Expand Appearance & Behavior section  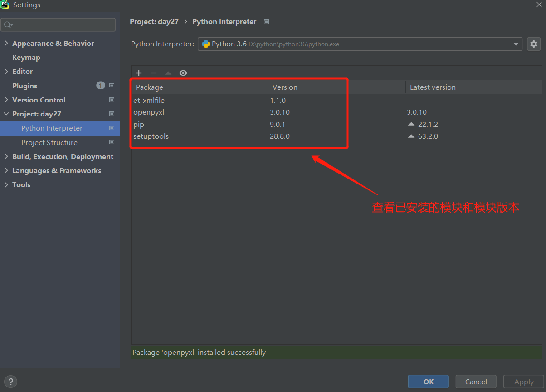pyautogui.click(x=6, y=44)
